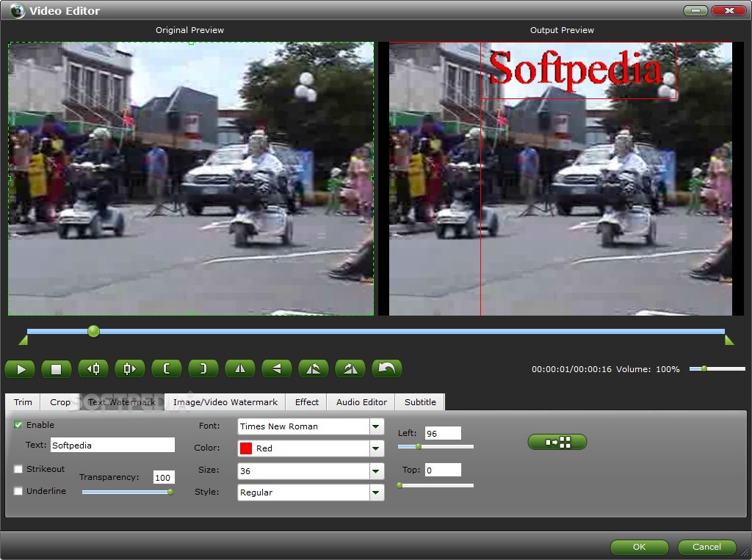
Task: Open the Image/Video Watermark tab
Action: coord(225,401)
